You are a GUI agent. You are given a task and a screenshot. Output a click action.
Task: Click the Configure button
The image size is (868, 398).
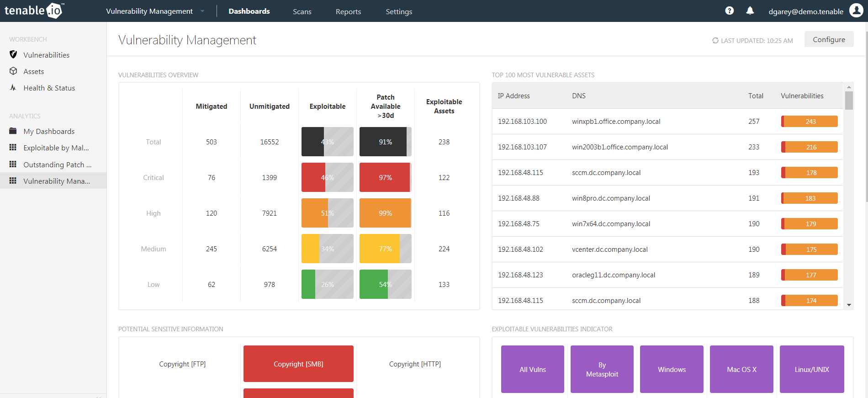829,39
